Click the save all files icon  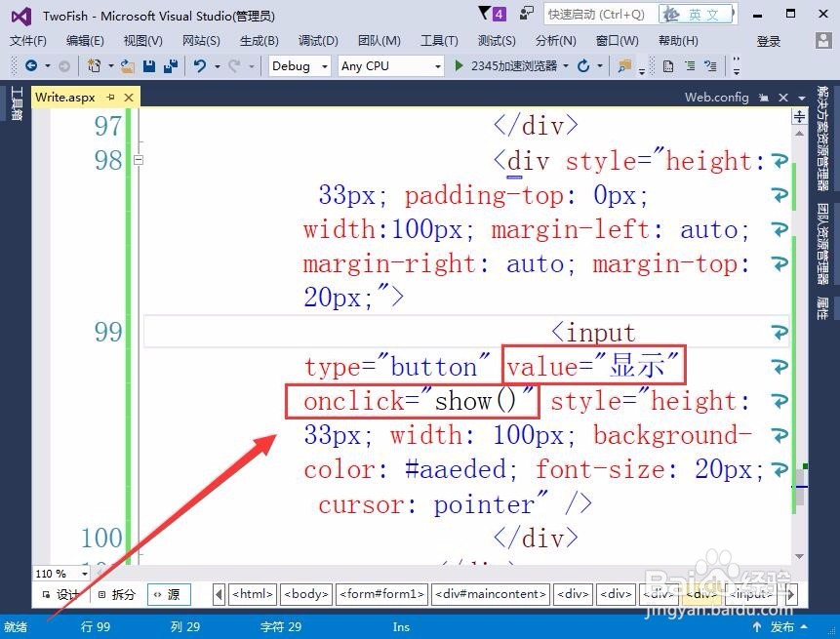(171, 66)
